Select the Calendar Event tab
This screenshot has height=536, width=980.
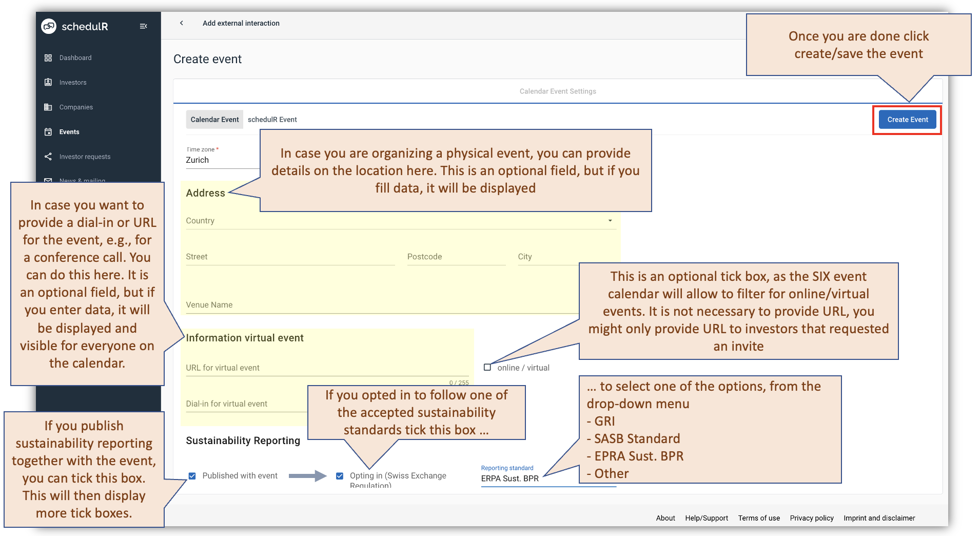(x=214, y=119)
